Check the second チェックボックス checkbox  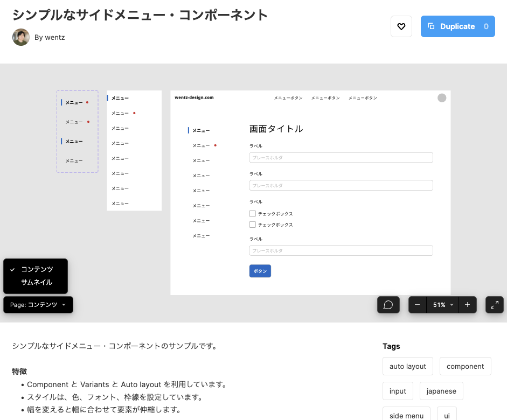252,225
